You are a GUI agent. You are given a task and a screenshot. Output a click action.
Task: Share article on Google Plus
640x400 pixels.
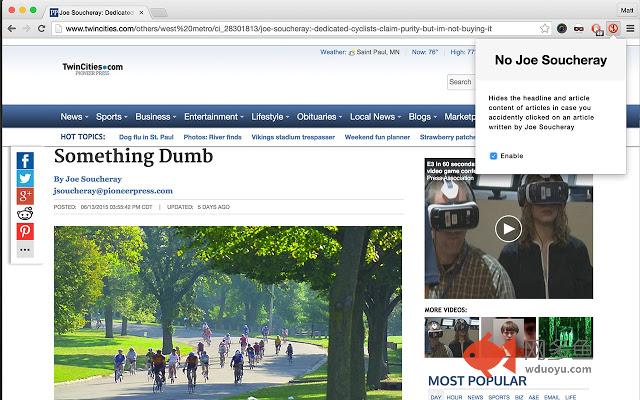click(25, 196)
